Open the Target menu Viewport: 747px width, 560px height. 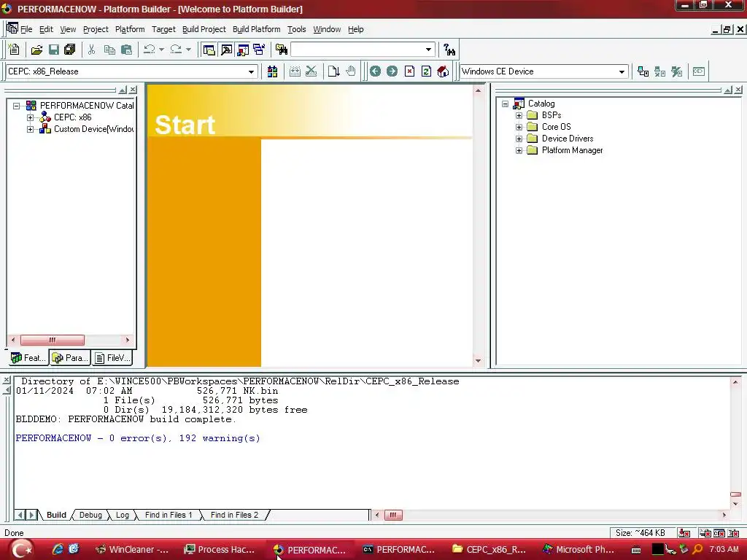163,29
